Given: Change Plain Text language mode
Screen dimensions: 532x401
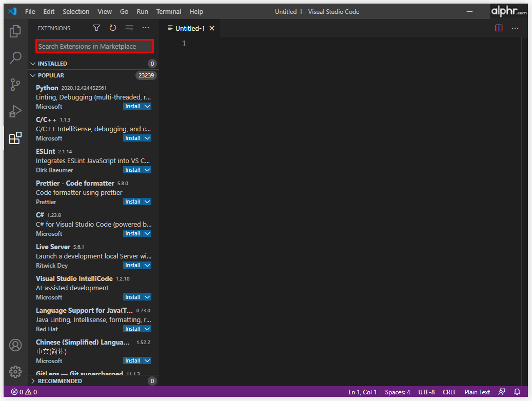Looking at the screenshot, I should pyautogui.click(x=477, y=392).
